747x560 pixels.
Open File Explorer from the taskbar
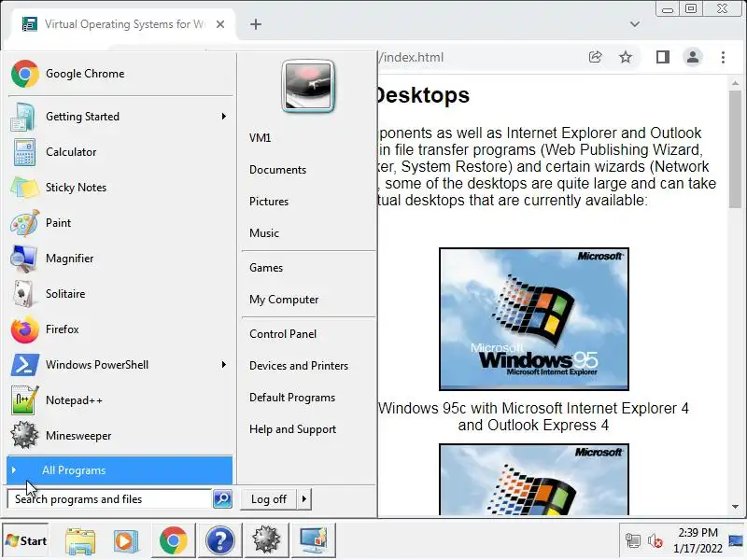tap(80, 541)
